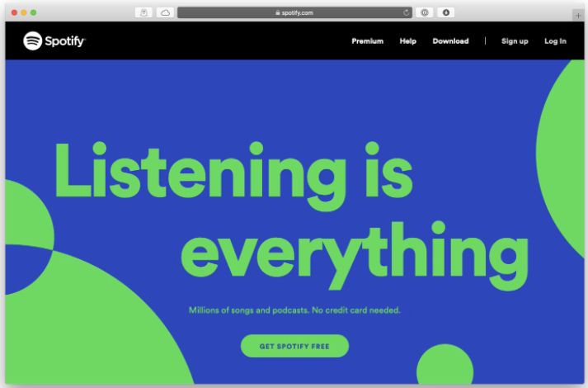Open a new tab with the plus button
The width and height of the screenshot is (588, 388).
click(578, 16)
